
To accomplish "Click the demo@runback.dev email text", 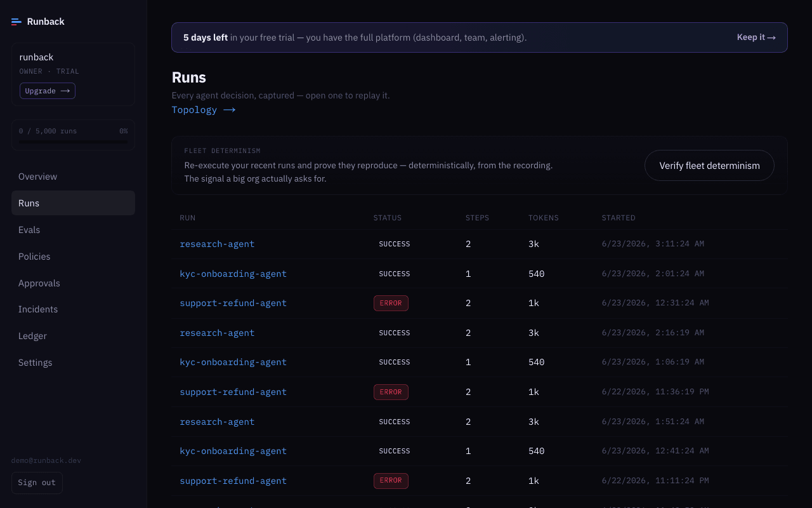I will tap(46, 460).
